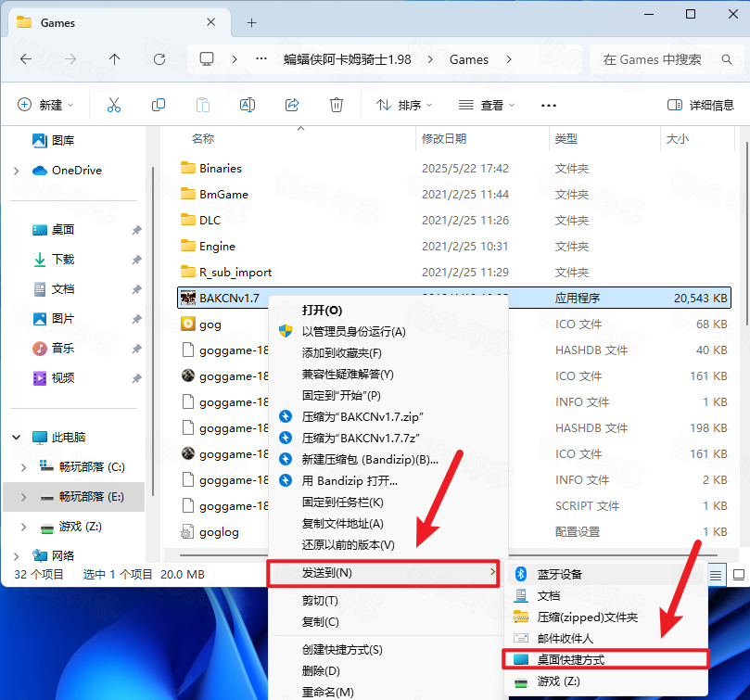Image resolution: width=750 pixels, height=700 pixels.
Task: Toggle the 详细信息 details pane button
Action: click(701, 105)
